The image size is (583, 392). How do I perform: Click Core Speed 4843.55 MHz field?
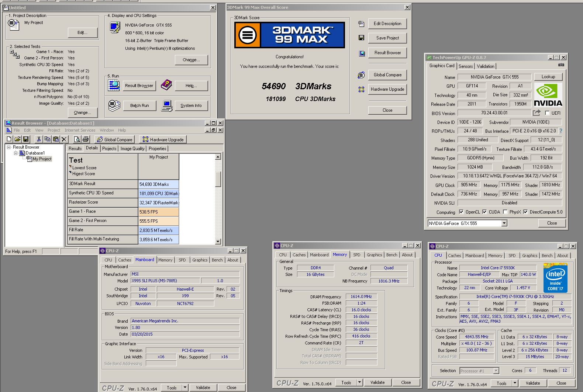click(477, 337)
